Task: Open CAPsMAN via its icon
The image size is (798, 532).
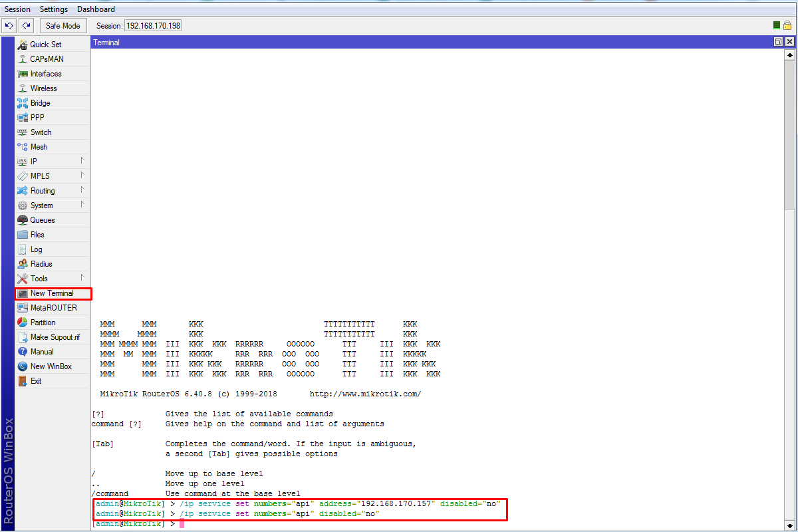Action: coord(23,59)
